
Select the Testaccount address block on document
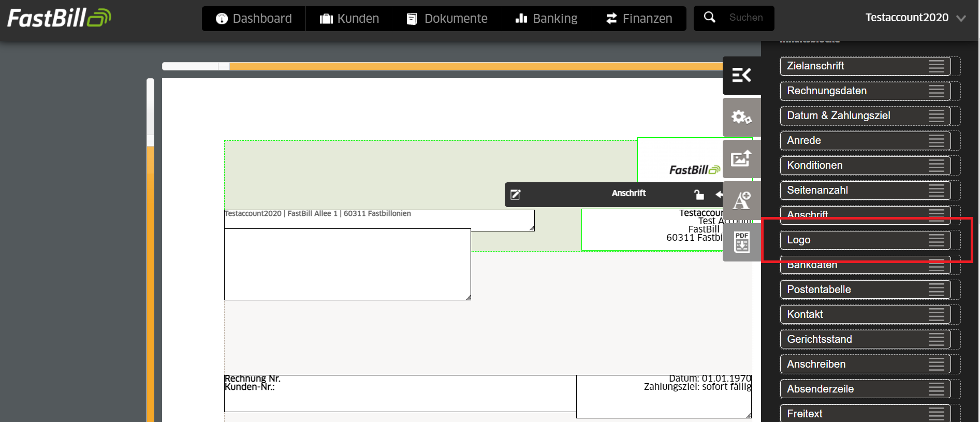[652, 229]
